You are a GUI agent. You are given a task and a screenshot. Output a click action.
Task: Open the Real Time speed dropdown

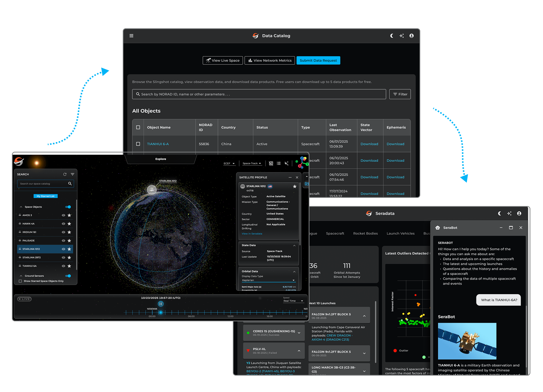(x=293, y=301)
